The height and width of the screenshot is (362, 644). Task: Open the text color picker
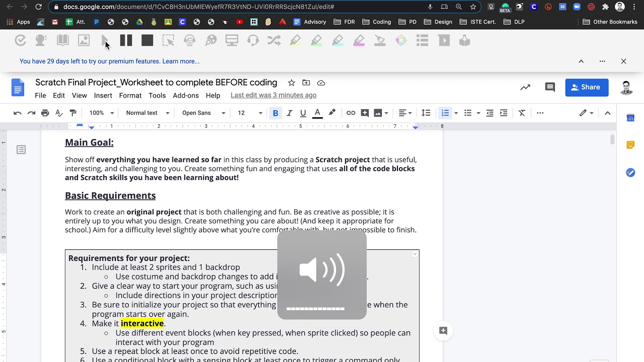tap(317, 113)
